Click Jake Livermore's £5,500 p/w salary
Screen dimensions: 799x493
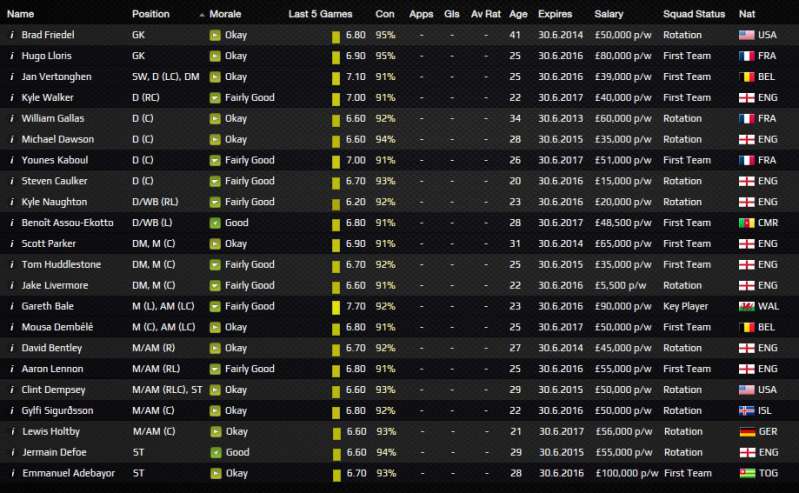pyautogui.click(x=620, y=286)
